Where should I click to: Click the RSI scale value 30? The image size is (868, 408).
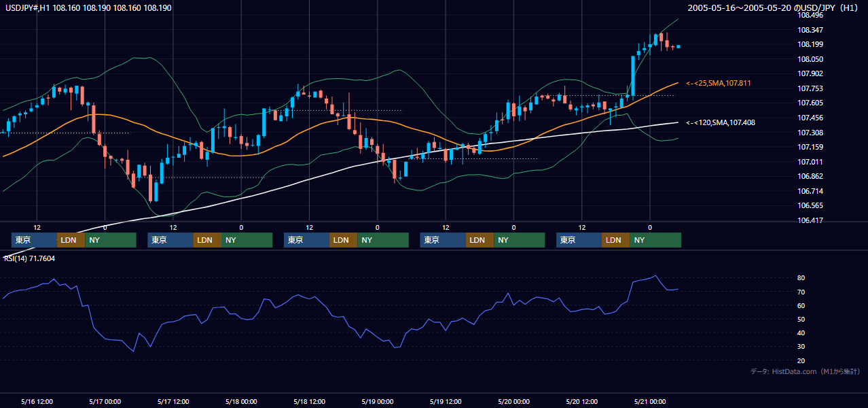point(801,347)
